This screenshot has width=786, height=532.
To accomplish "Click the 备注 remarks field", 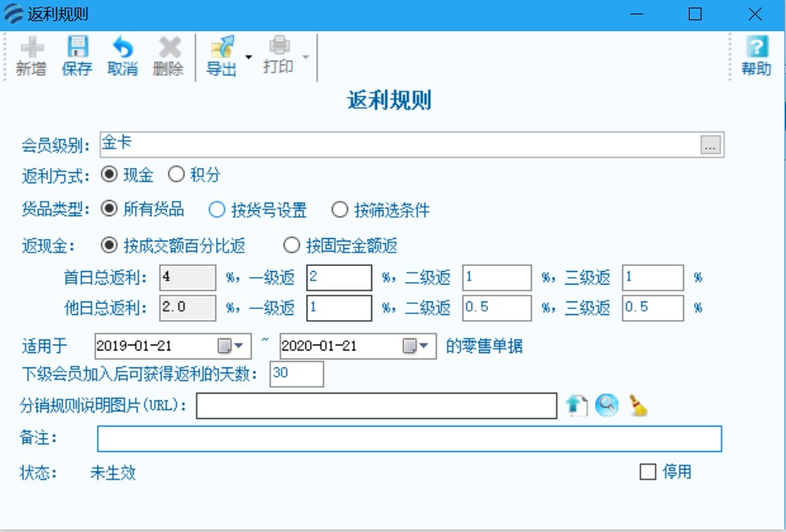I will click(410, 439).
